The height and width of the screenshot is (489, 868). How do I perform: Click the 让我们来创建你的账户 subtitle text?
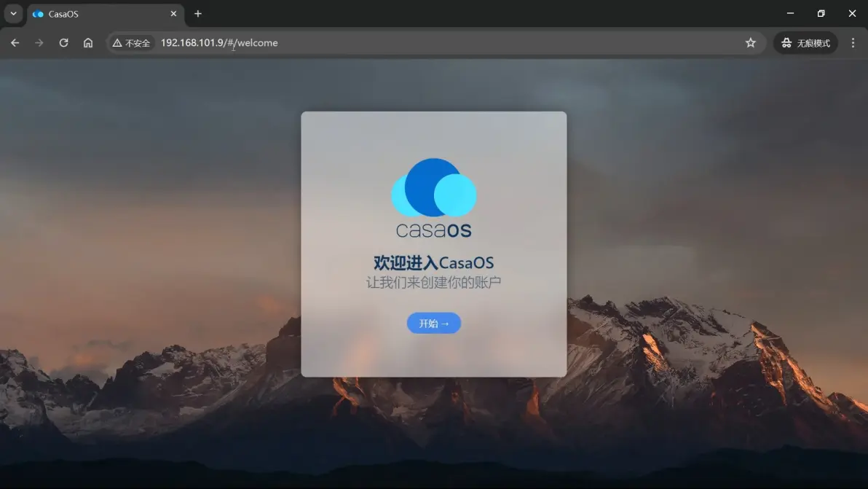[x=433, y=282]
